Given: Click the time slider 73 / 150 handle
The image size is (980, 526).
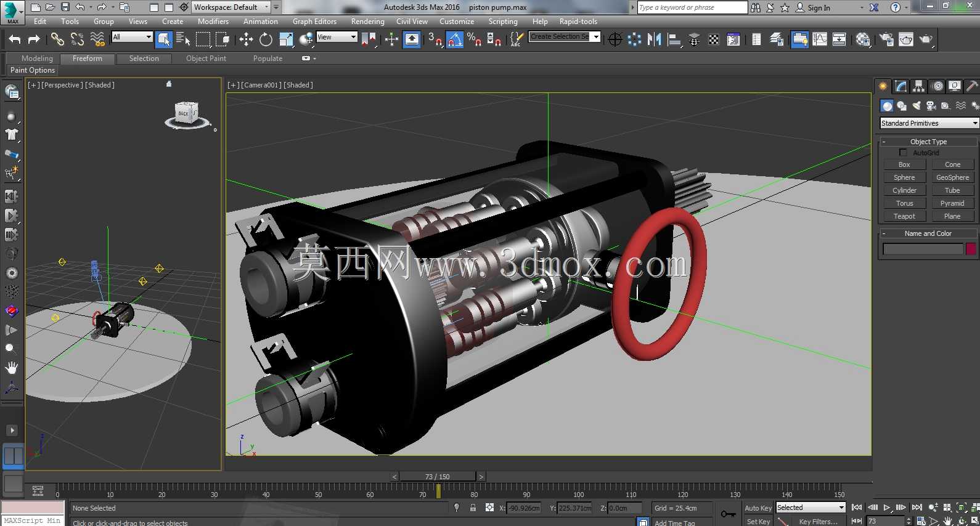Looking at the screenshot, I should click(438, 477).
